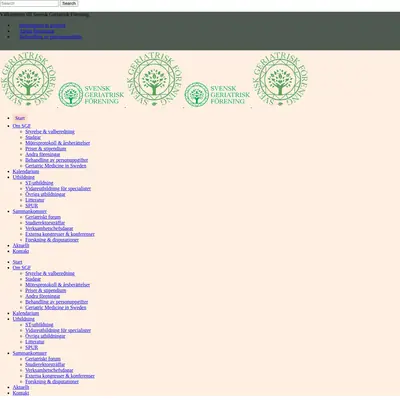Open Om SGF in the upper menu
The width and height of the screenshot is (400, 400).
(22, 126)
